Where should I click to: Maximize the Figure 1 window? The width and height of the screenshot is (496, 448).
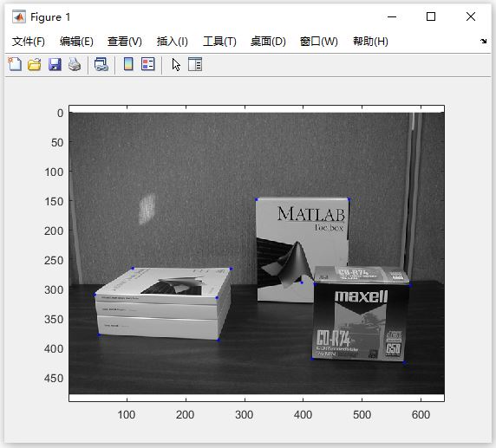point(431,16)
